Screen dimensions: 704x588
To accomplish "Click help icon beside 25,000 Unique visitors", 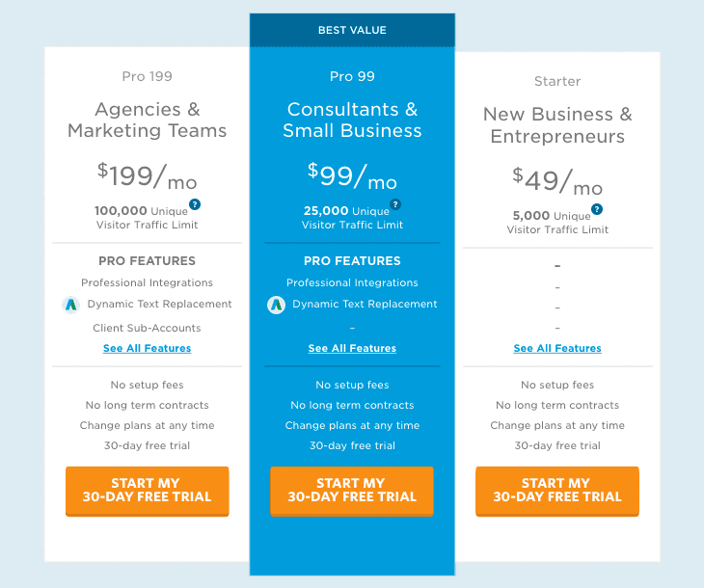I will (x=395, y=204).
